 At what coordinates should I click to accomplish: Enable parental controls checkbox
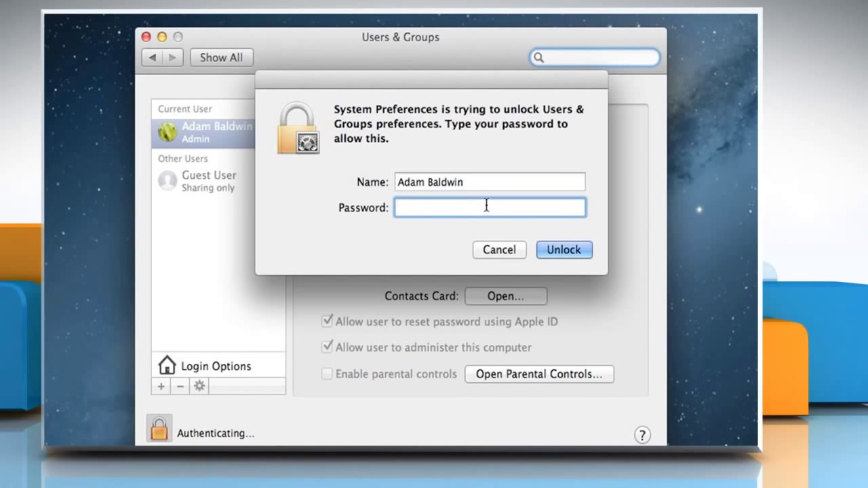(x=327, y=373)
